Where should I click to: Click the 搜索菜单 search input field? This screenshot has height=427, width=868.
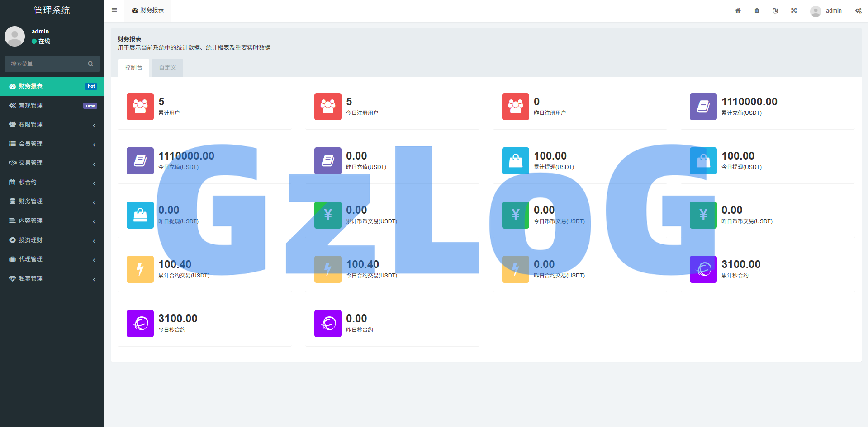coord(45,64)
